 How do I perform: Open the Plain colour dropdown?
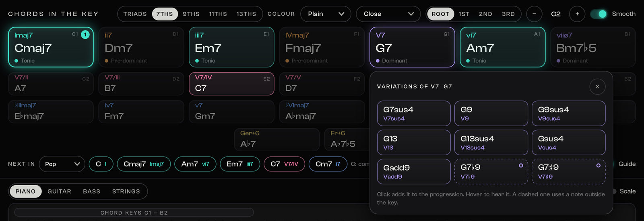pyautogui.click(x=326, y=14)
